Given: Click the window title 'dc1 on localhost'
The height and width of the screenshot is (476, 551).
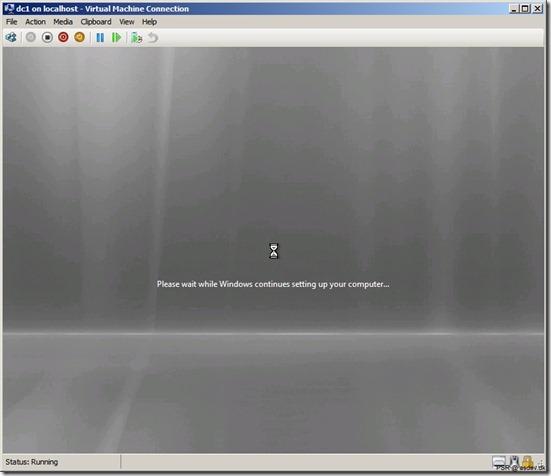Looking at the screenshot, I should point(47,9).
